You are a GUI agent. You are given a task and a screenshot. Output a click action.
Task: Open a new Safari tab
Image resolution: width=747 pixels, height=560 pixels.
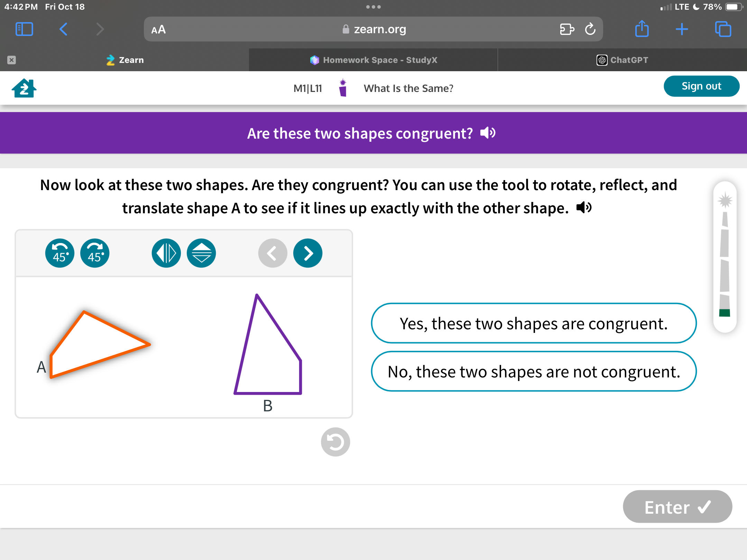pos(682,29)
